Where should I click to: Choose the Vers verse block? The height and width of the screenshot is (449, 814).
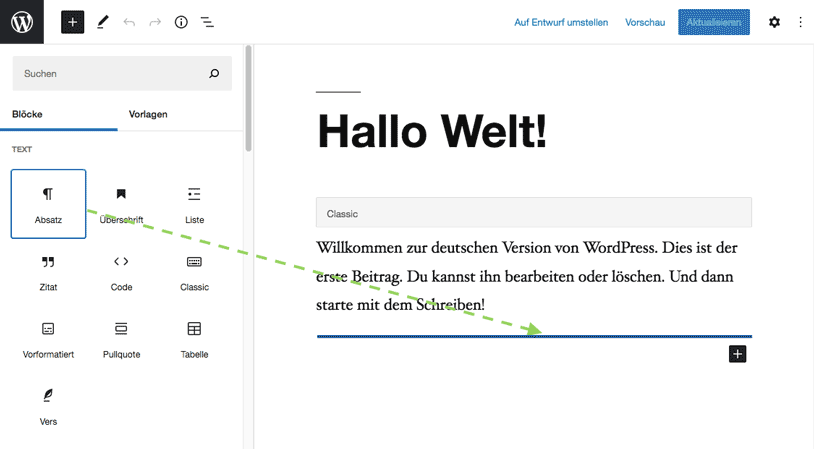click(48, 406)
